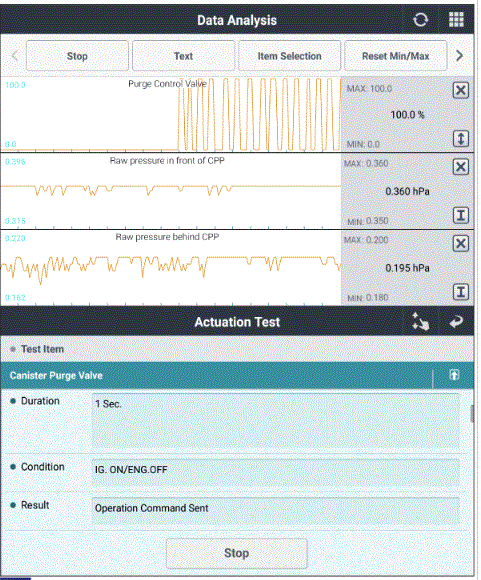Viewport: 481px width, 580px height.
Task: Click the rearrange arrows icon in the Actuation Test header
Action: [420, 321]
